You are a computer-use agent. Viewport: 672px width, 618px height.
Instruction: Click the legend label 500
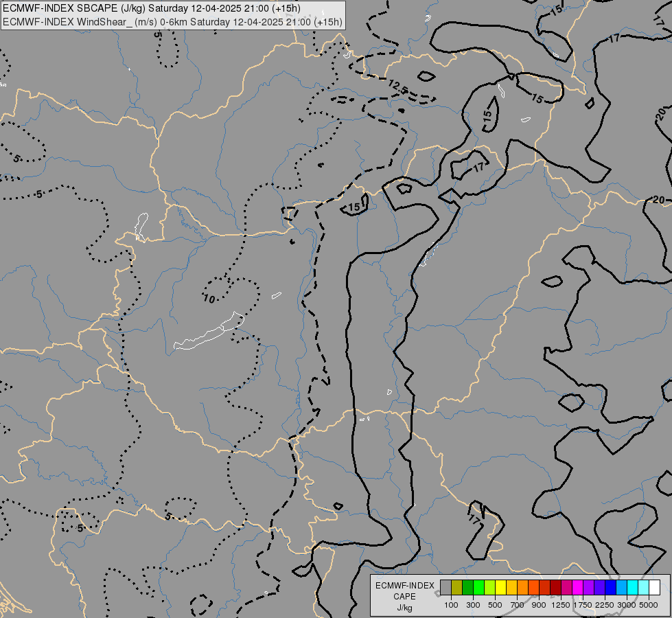point(495,605)
